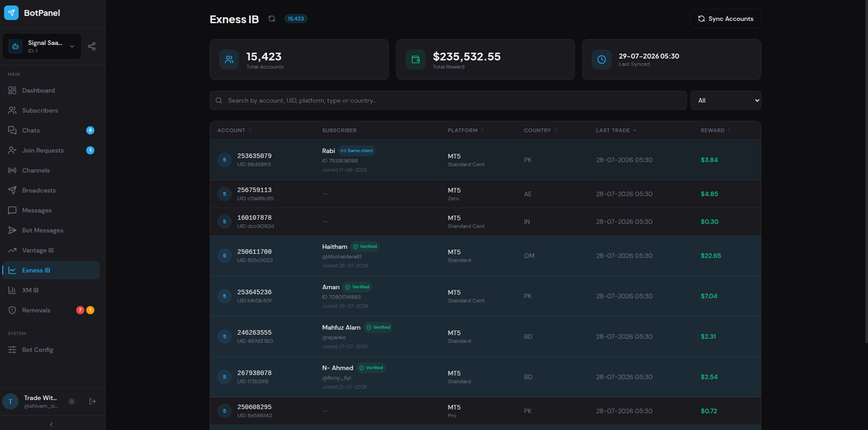This screenshot has width=868, height=430.
Task: Click the Exness IB chart icon
Action: tap(12, 270)
